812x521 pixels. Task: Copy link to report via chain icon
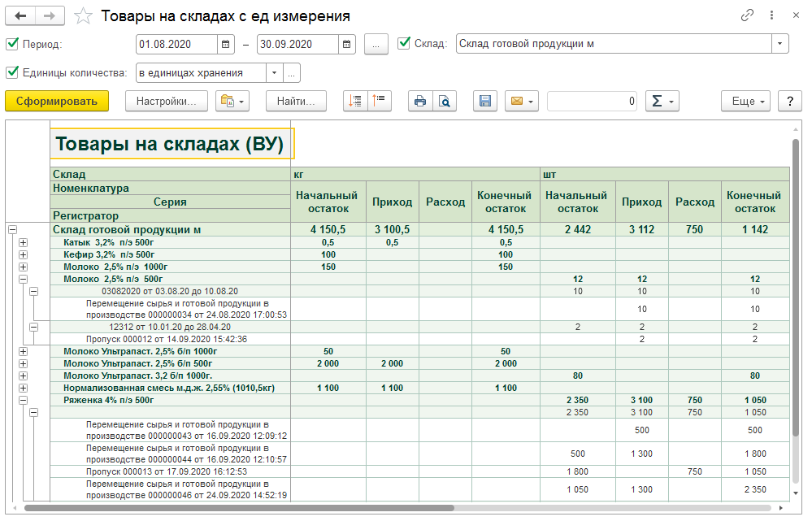coord(747,15)
